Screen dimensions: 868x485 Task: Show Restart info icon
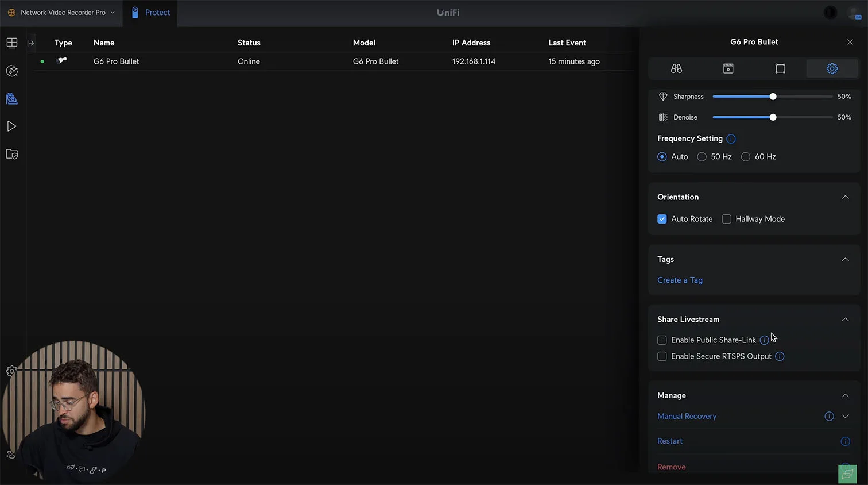coord(845,441)
